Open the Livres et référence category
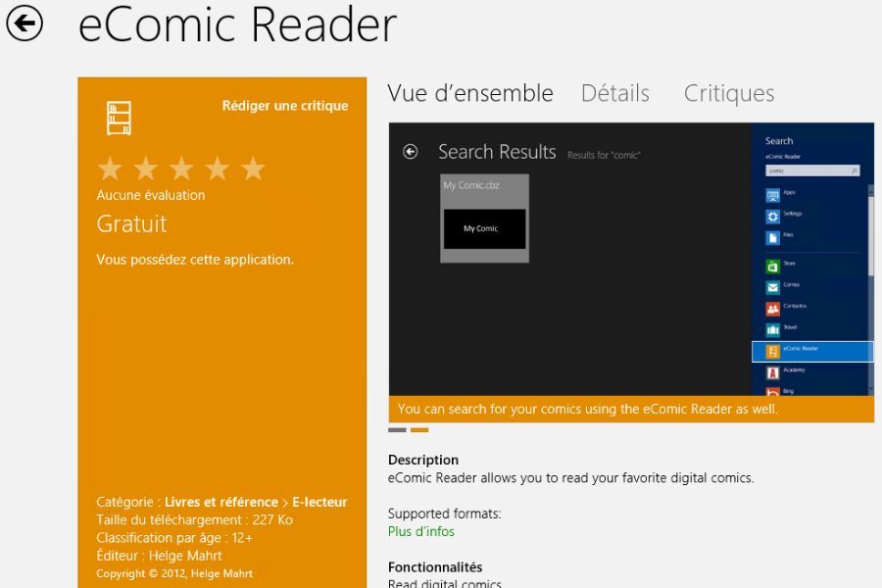882x588 pixels. coord(221,502)
